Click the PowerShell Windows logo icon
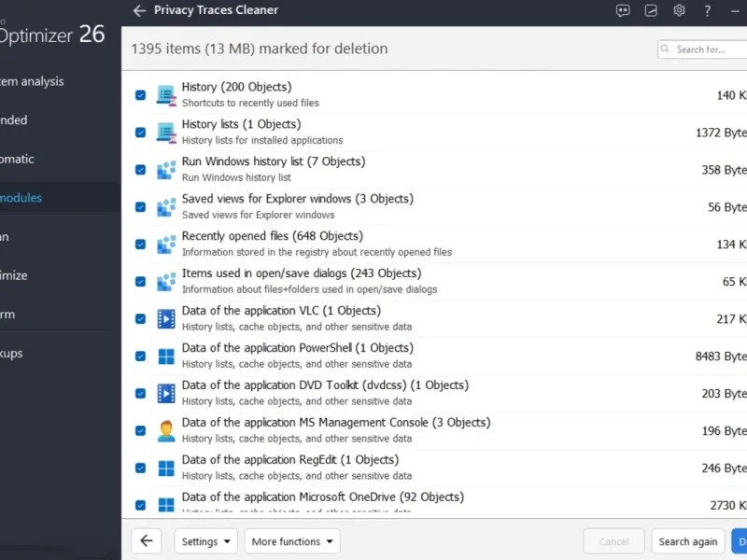This screenshot has height=560, width=747. (x=166, y=356)
